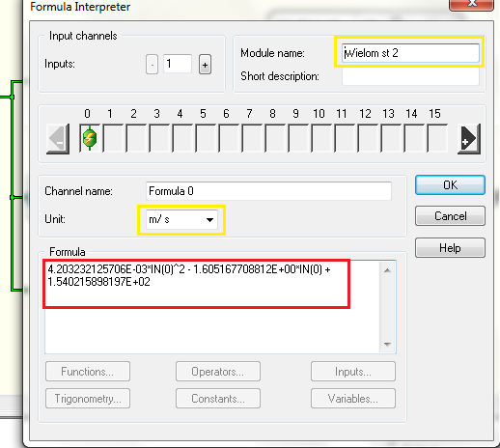
Task: Select channel slot 2
Action: 136,138
